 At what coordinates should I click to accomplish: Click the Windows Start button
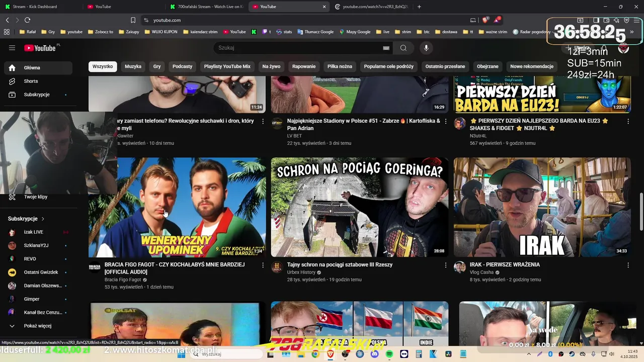(x=181, y=354)
